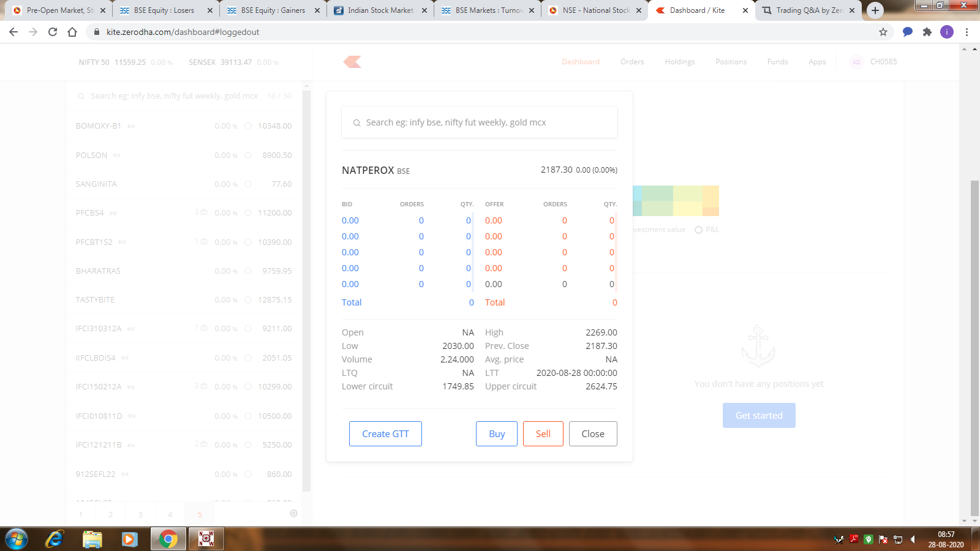Click the market depth search field
The width and height of the screenshot is (980, 551).
pos(480,122)
